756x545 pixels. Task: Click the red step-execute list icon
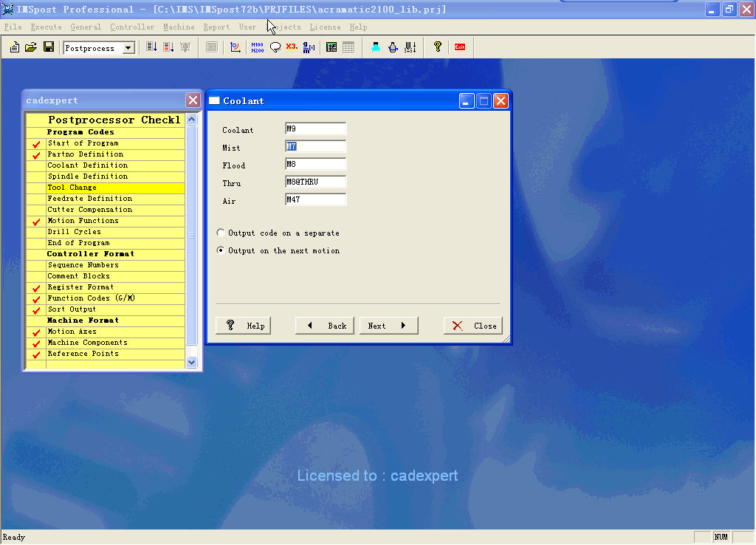tap(168, 47)
